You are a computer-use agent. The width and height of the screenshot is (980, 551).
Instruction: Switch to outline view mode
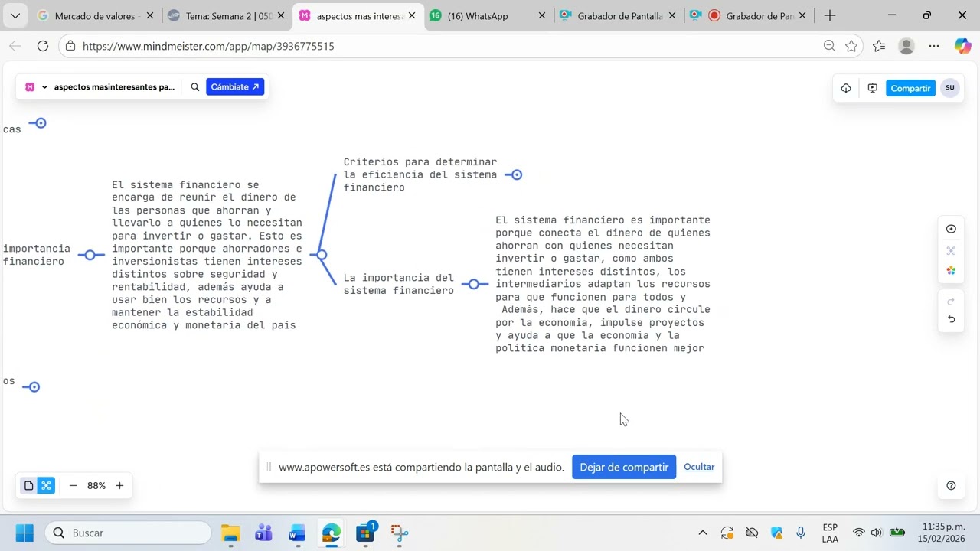pyautogui.click(x=29, y=485)
